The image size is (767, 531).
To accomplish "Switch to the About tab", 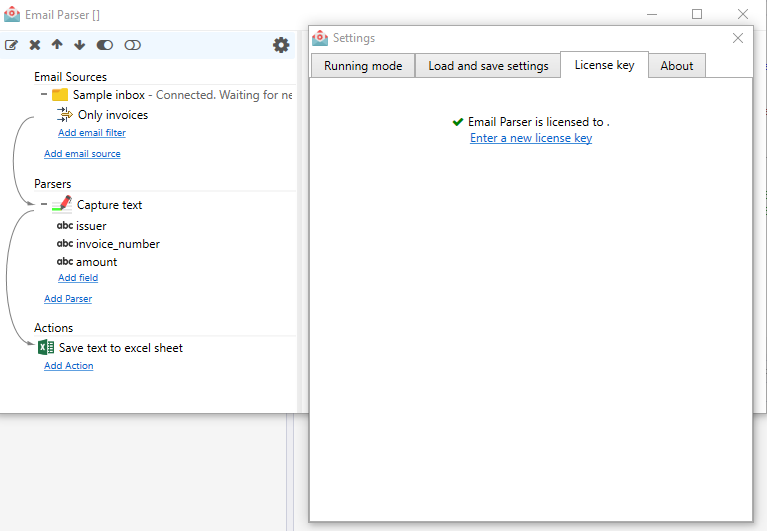I will click(x=676, y=66).
